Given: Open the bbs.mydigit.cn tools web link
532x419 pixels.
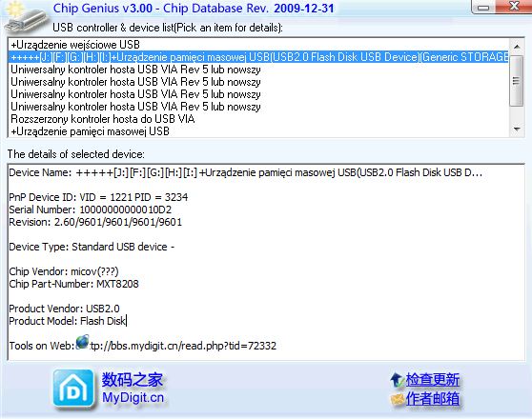Looking at the screenshot, I should click(183, 346).
